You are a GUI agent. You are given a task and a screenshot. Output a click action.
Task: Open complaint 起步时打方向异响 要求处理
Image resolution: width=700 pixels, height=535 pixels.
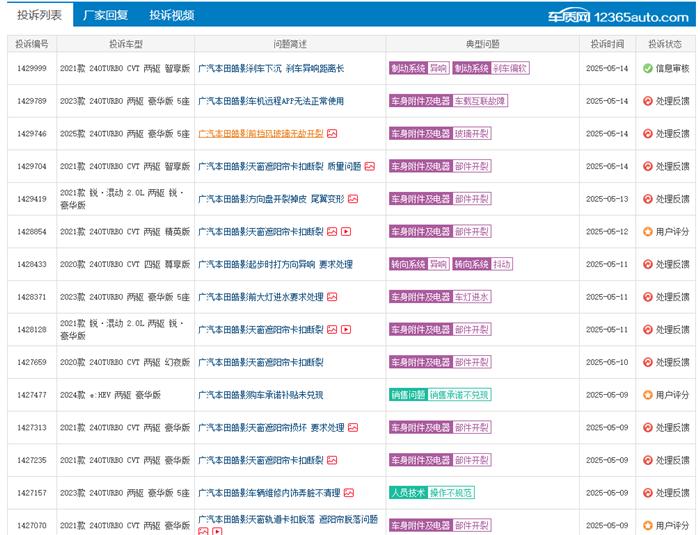point(275,264)
